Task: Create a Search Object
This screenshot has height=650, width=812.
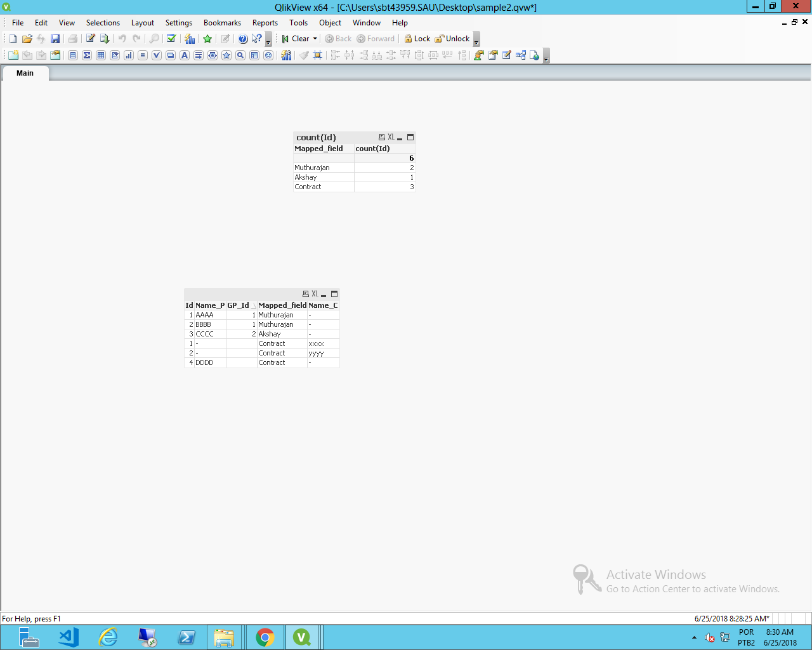Action: [x=240, y=55]
